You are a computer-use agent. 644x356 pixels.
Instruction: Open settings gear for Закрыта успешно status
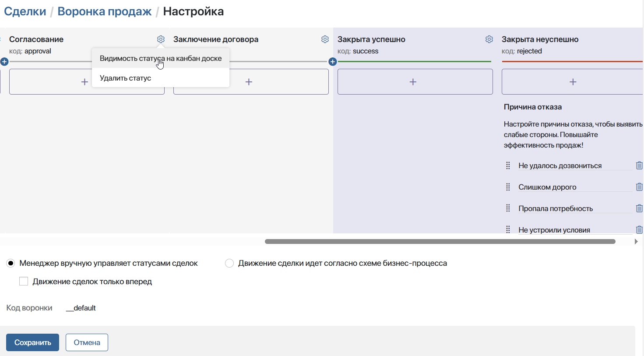[x=489, y=39]
